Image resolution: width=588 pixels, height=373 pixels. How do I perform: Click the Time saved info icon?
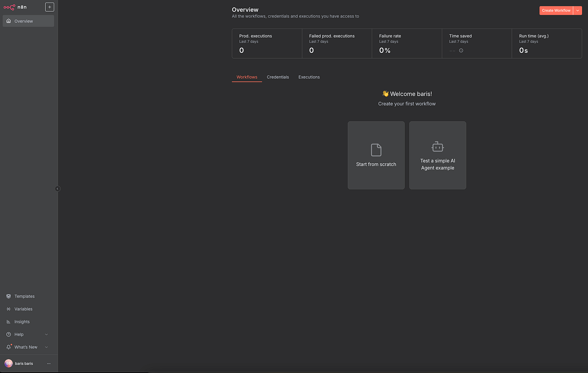coord(461,50)
